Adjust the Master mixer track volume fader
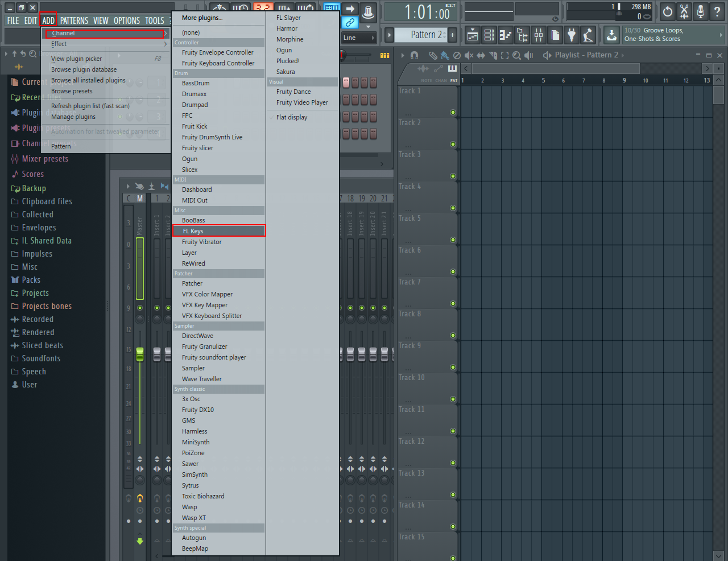Screen dimensions: 728x561 pos(140,354)
